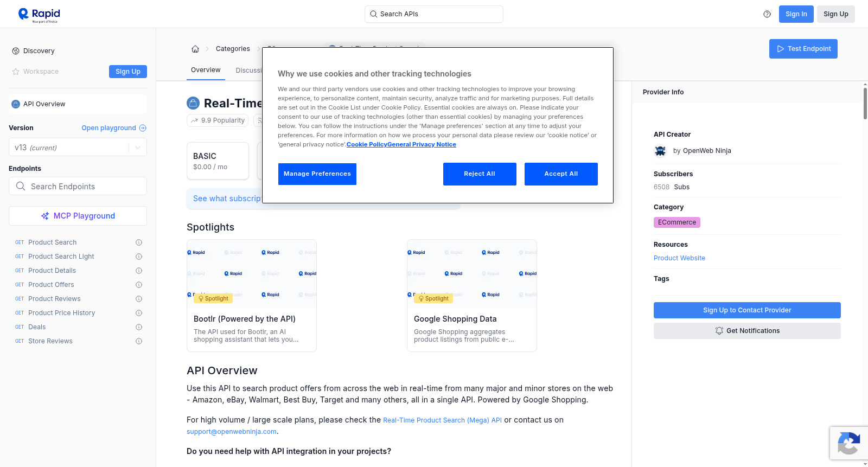Open info icon for Product Price History

[x=139, y=313]
